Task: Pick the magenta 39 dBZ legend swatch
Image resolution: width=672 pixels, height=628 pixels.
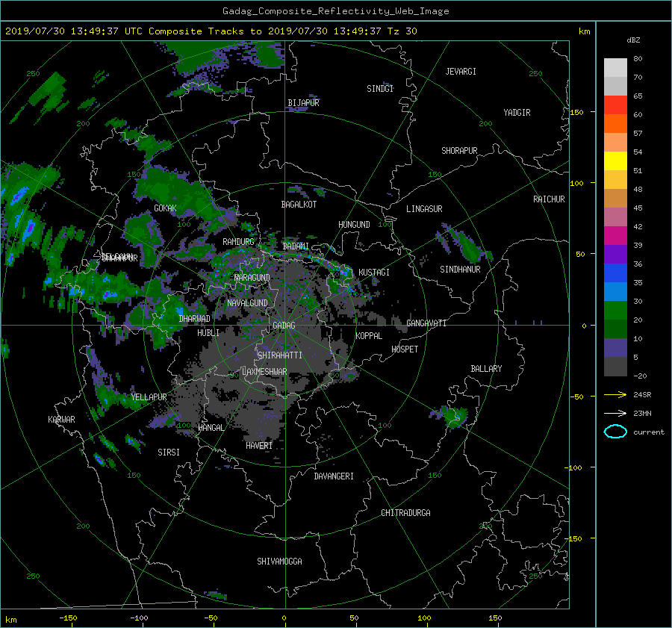Action: click(x=615, y=236)
